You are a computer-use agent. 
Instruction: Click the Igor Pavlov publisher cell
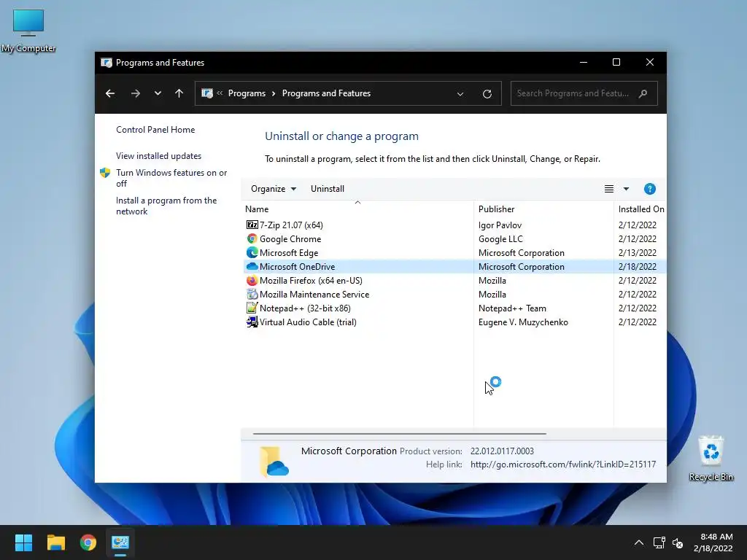tap(500, 225)
